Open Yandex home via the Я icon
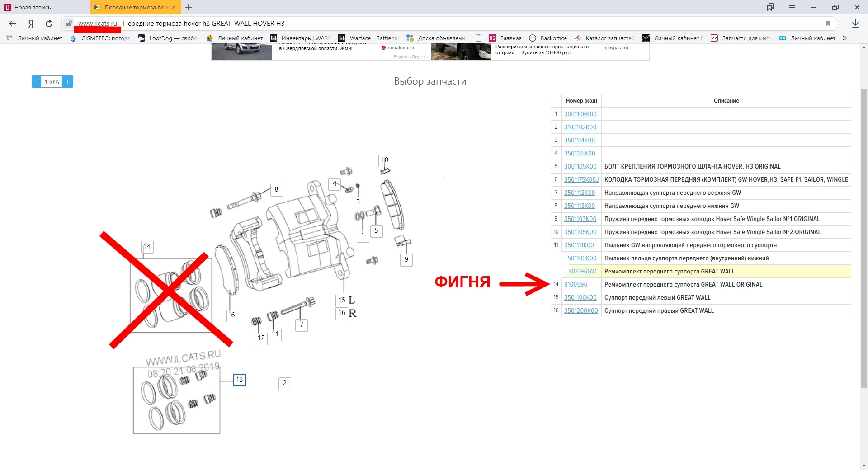The width and height of the screenshot is (868, 470). coord(31,23)
